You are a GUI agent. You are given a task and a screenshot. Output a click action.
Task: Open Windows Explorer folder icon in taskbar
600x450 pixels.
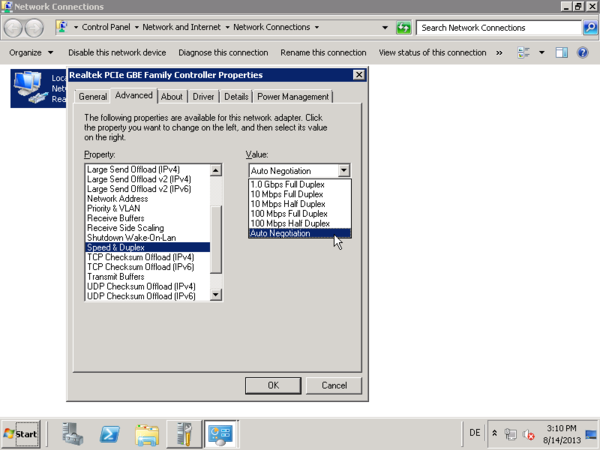[x=147, y=434]
